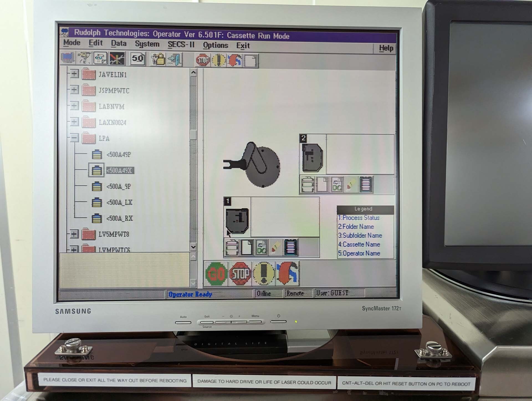Viewport: 532px width, 401px height.
Task: Click cassette 1 blank page icon
Action: 247,247
